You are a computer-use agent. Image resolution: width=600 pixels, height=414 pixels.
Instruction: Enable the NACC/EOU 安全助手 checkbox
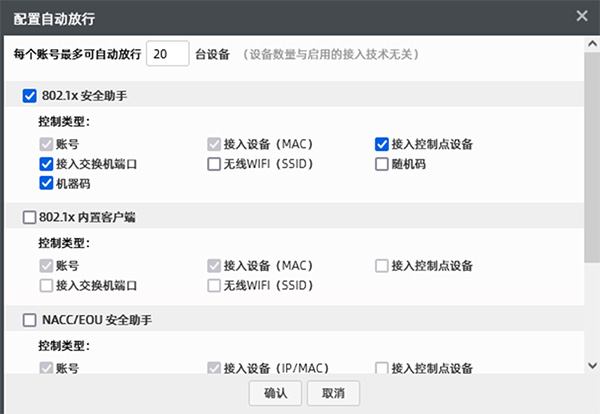tap(29, 320)
